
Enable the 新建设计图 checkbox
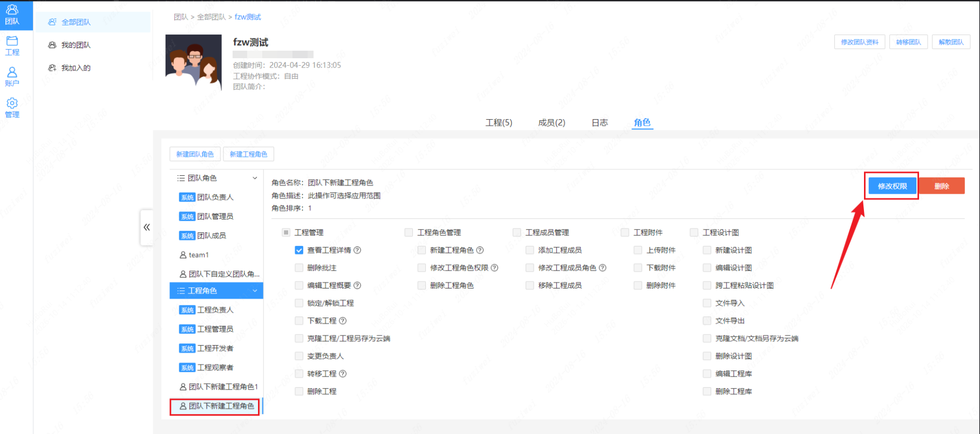tap(707, 250)
